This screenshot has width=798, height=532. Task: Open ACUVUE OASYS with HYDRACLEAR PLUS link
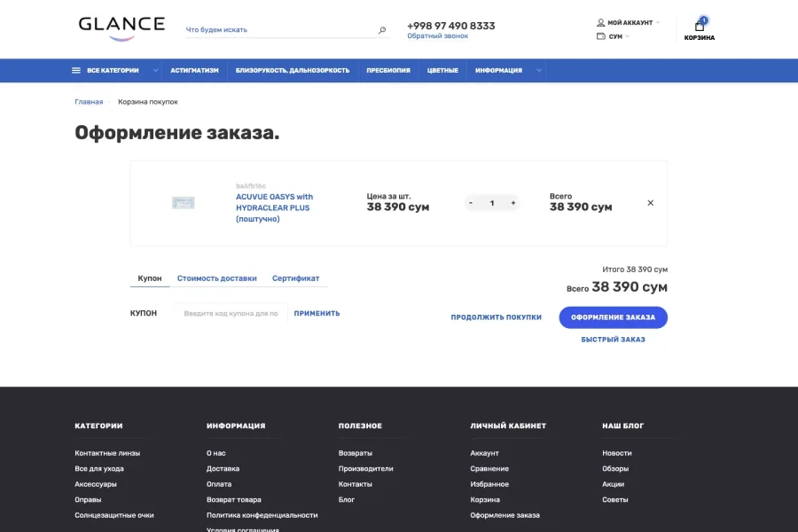point(274,207)
